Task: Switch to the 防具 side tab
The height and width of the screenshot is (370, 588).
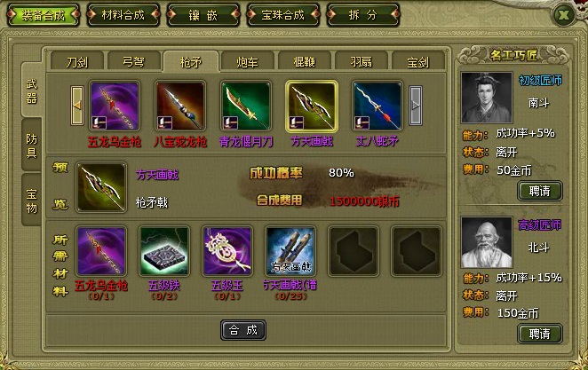Action: pos(31,146)
